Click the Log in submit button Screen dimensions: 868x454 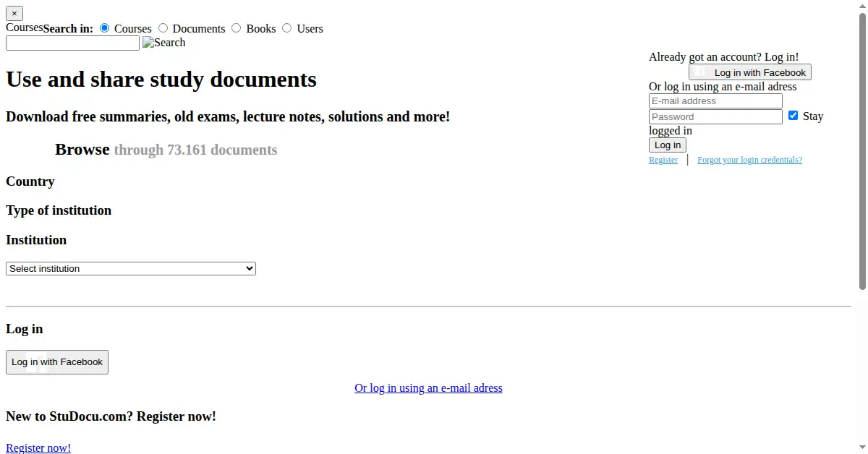668,145
